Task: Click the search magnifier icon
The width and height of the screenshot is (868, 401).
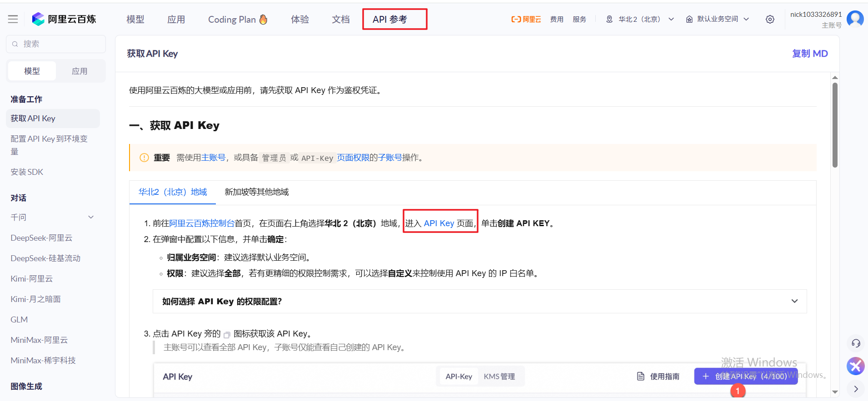Action: coord(15,44)
